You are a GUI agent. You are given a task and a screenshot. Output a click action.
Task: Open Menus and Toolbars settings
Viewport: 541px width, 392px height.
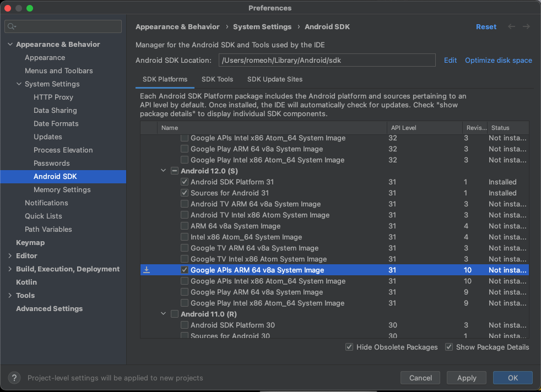click(58, 70)
